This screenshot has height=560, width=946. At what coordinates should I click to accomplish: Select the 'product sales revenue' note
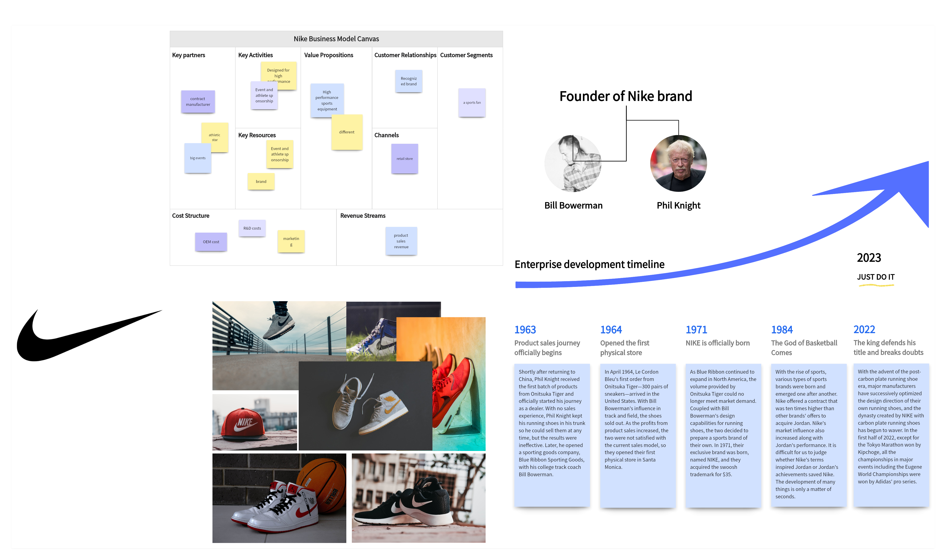point(401,241)
